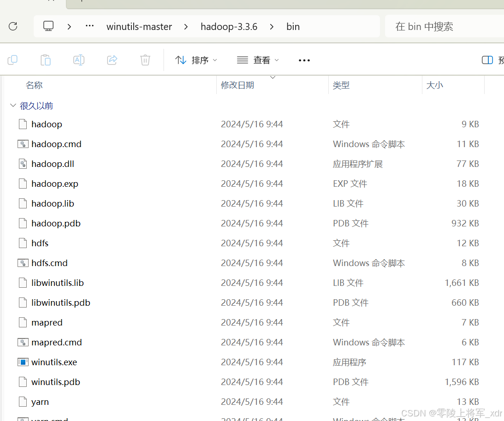
Task: Click the This PC monitor icon
Action: pos(48,26)
